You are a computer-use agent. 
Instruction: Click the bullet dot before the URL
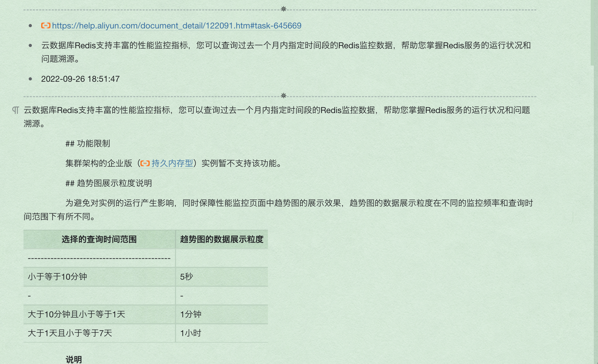click(x=30, y=26)
